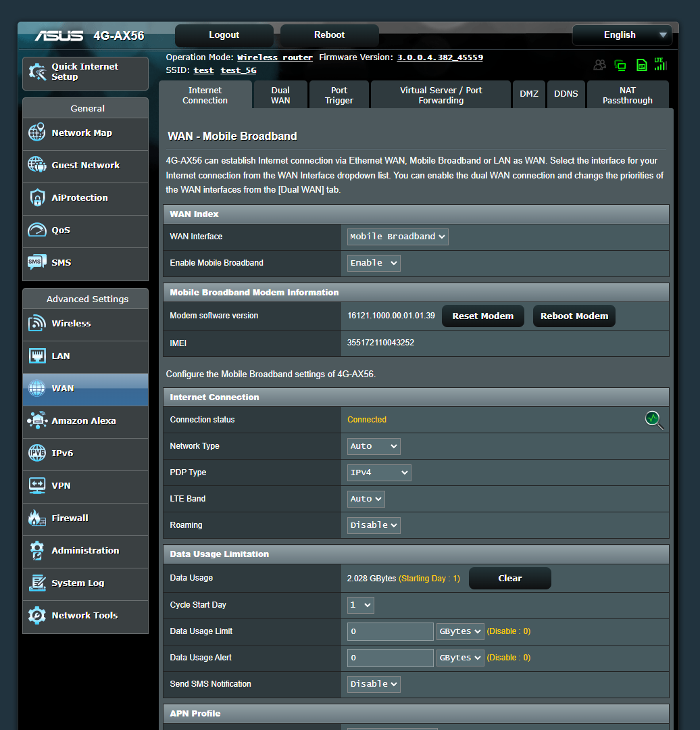Open the Wireless router operation mode link
Screen dimensions: 700x730
click(x=275, y=57)
